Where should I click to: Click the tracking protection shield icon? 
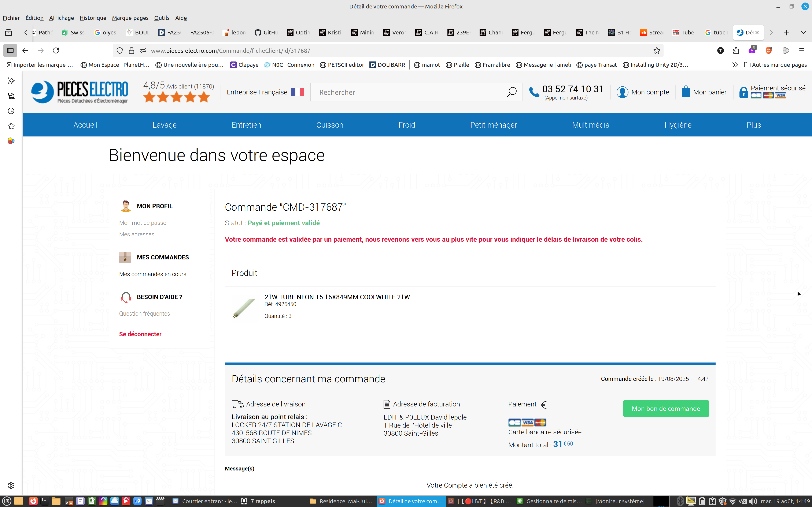(x=120, y=51)
